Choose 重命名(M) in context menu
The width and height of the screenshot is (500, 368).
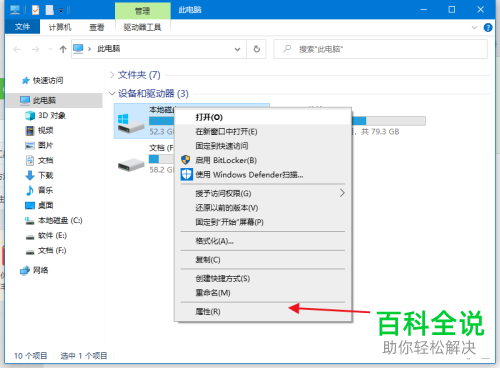click(x=263, y=293)
